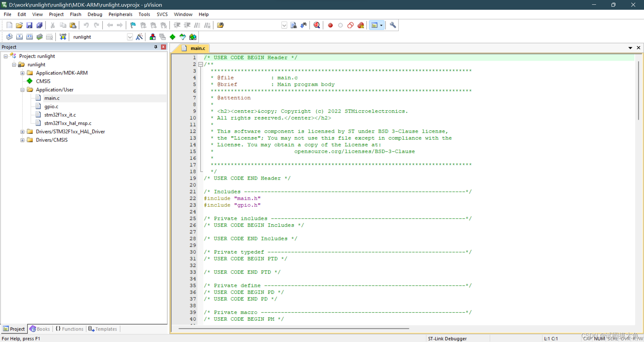Expand the Drivers/CMSIS group
This screenshot has height=342, width=644.
coord(22,140)
